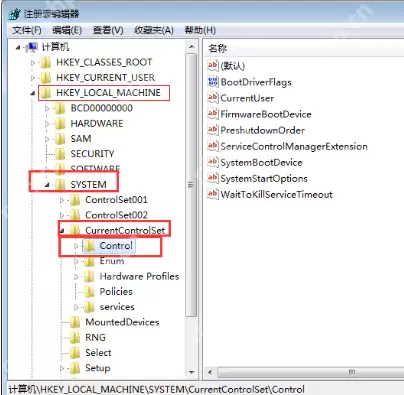This screenshot has height=395, width=404.
Task: Click the SECURITY folder icon
Action: point(60,154)
